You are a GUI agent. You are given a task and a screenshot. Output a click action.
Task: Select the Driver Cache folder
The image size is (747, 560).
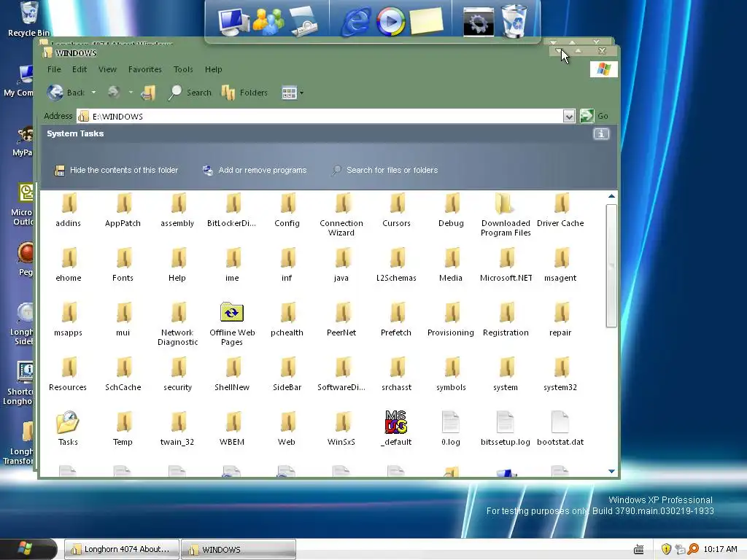pyautogui.click(x=560, y=210)
